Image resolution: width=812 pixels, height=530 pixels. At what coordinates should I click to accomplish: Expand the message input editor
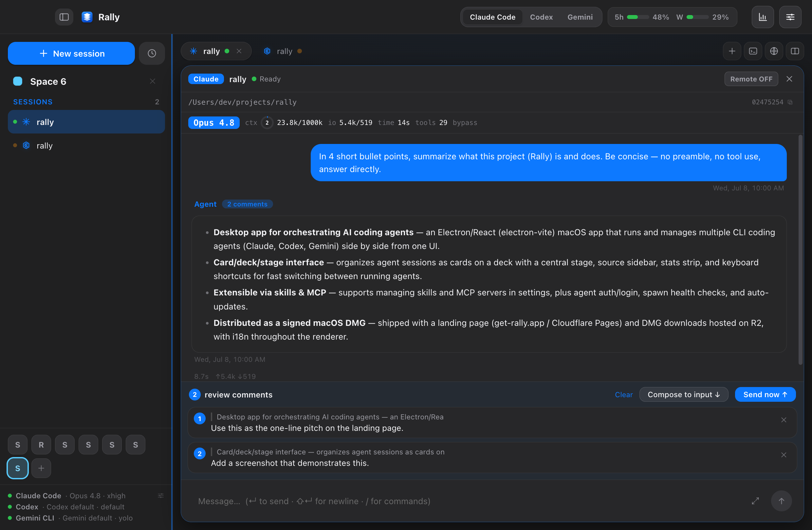(755, 501)
